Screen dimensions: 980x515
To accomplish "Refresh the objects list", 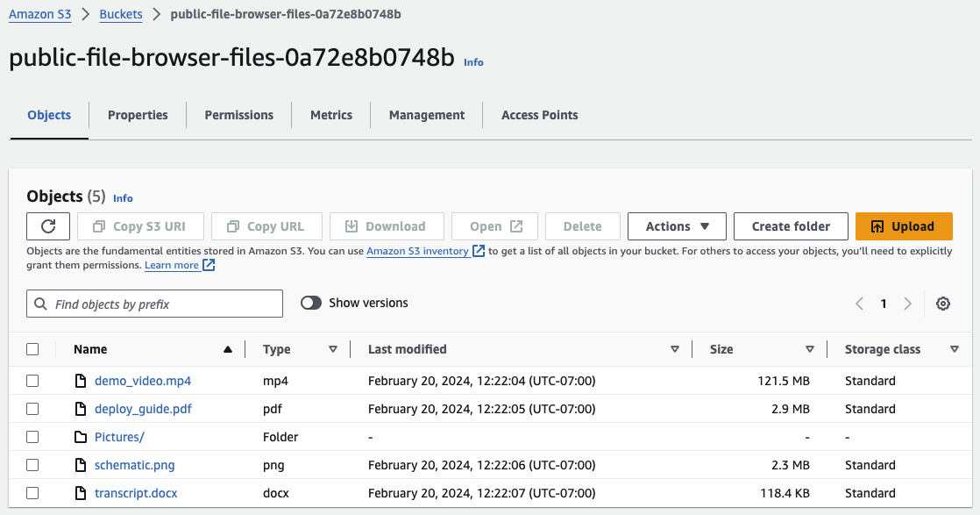I will [x=47, y=225].
